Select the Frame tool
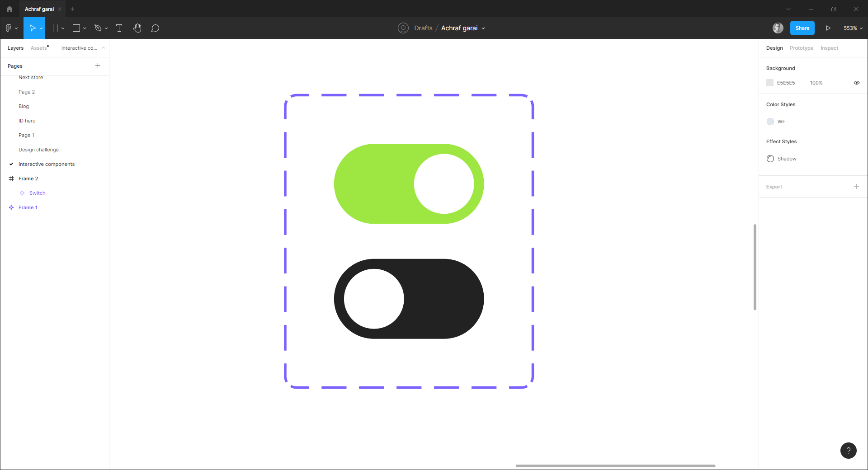The width and height of the screenshot is (868, 470). click(x=55, y=28)
